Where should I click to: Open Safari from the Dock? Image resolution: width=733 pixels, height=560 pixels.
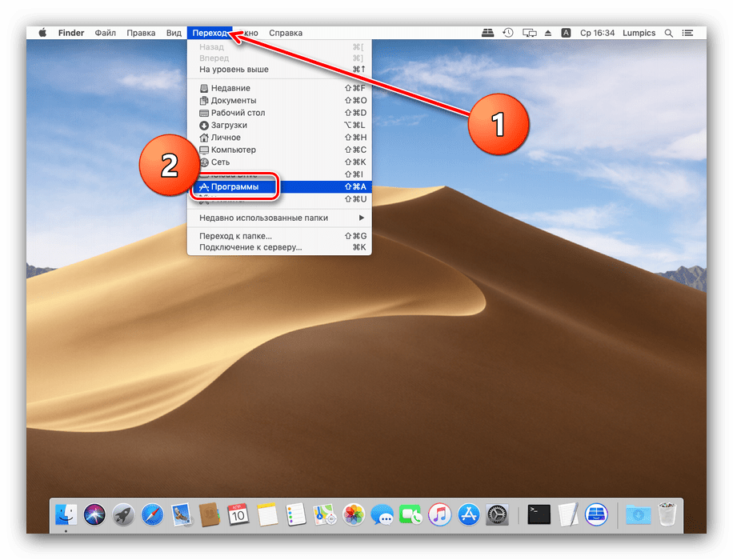152,514
